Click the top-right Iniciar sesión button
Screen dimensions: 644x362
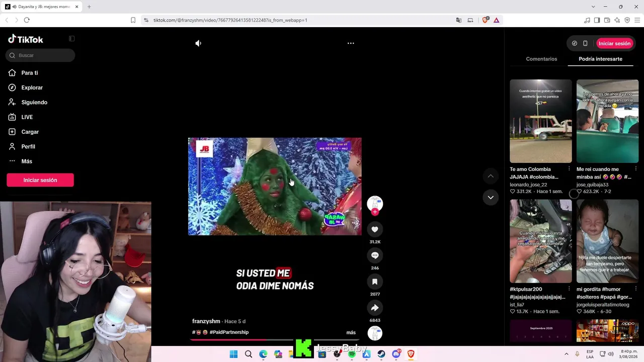click(614, 43)
